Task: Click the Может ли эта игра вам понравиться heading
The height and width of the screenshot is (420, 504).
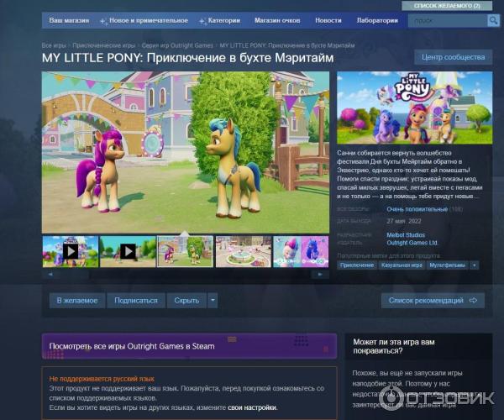Action: (394, 346)
